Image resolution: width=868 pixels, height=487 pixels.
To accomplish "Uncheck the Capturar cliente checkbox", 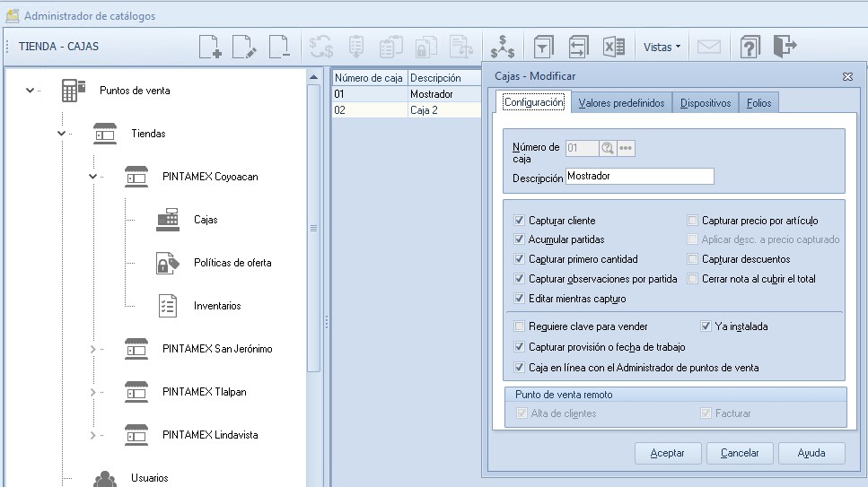I will pos(519,221).
